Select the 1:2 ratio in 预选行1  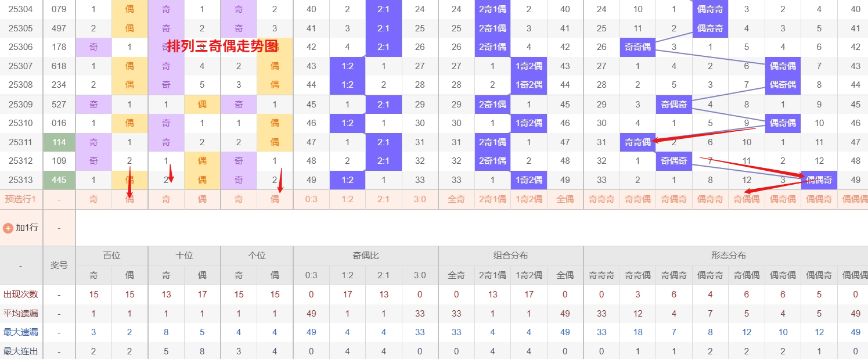347,199
